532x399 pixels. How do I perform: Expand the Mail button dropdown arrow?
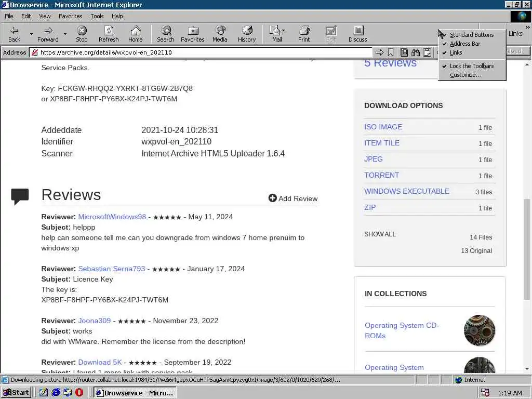(284, 31)
